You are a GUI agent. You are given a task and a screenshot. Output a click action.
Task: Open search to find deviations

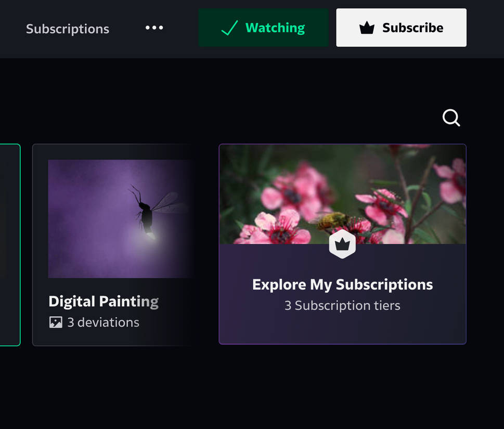point(450,118)
